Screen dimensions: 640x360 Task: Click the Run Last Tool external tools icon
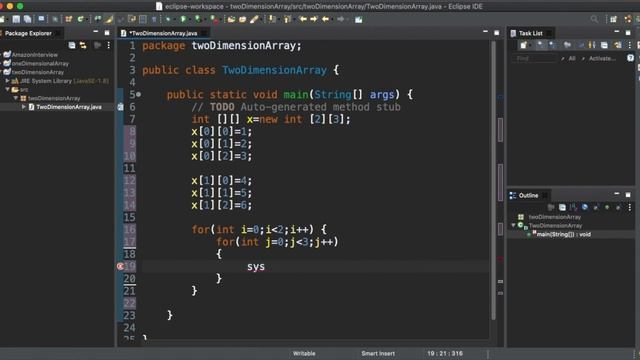pyautogui.click(x=213, y=19)
